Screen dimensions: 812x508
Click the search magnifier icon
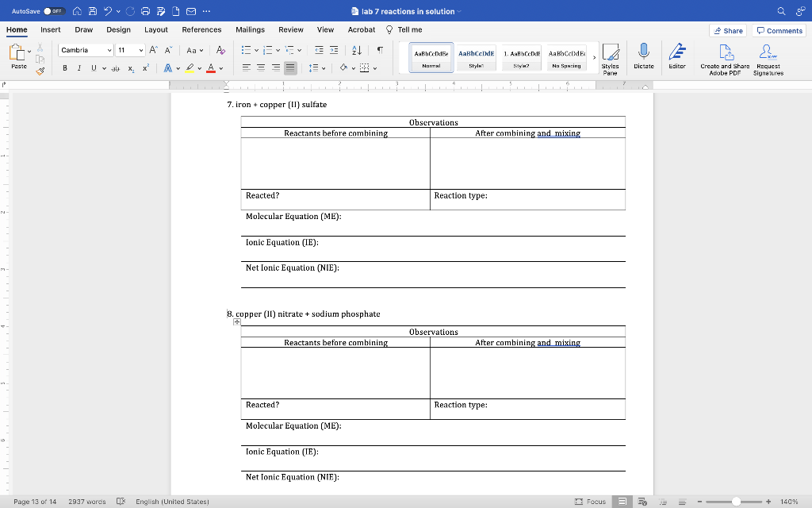pos(781,11)
